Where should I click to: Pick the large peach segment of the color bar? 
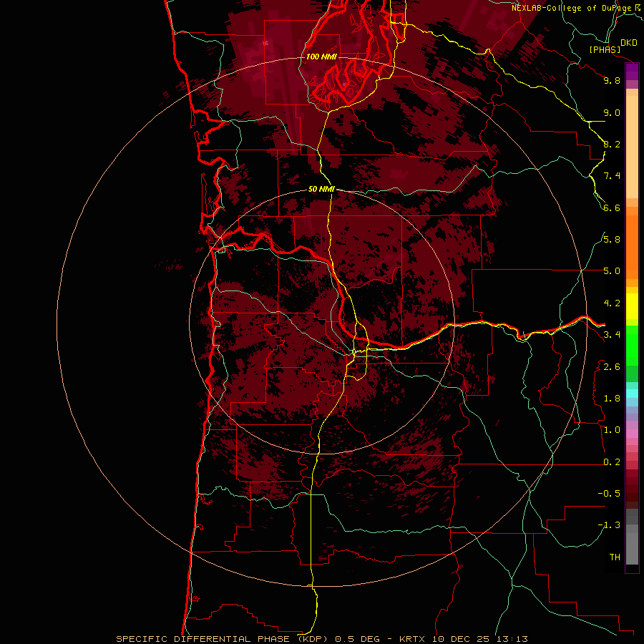(x=632, y=147)
